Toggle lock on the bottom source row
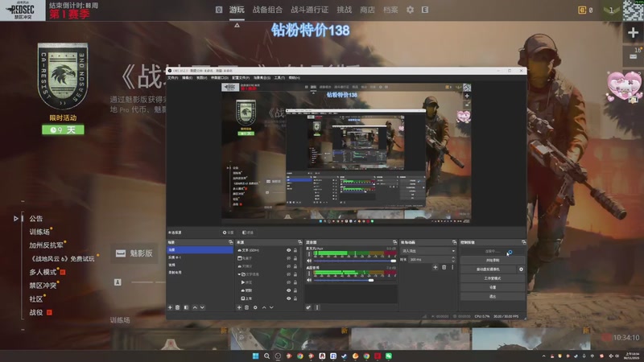 point(295,298)
